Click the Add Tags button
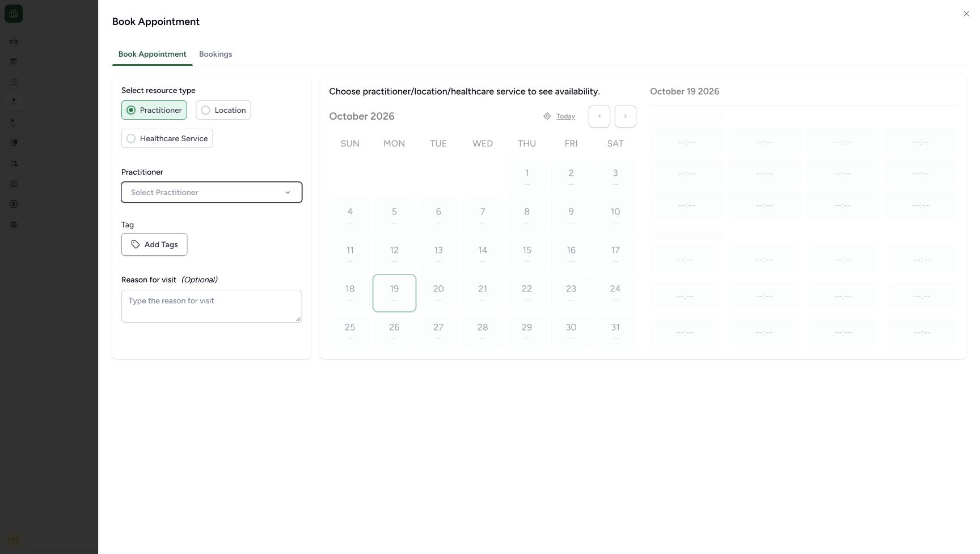 click(x=154, y=244)
